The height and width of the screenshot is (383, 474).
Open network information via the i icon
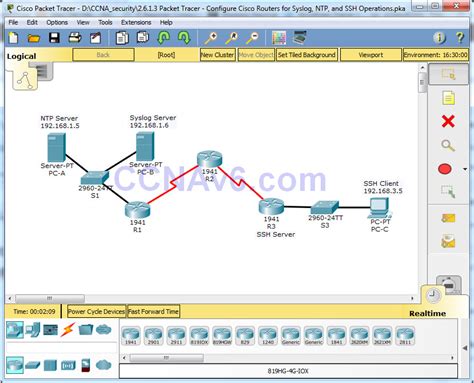click(439, 38)
